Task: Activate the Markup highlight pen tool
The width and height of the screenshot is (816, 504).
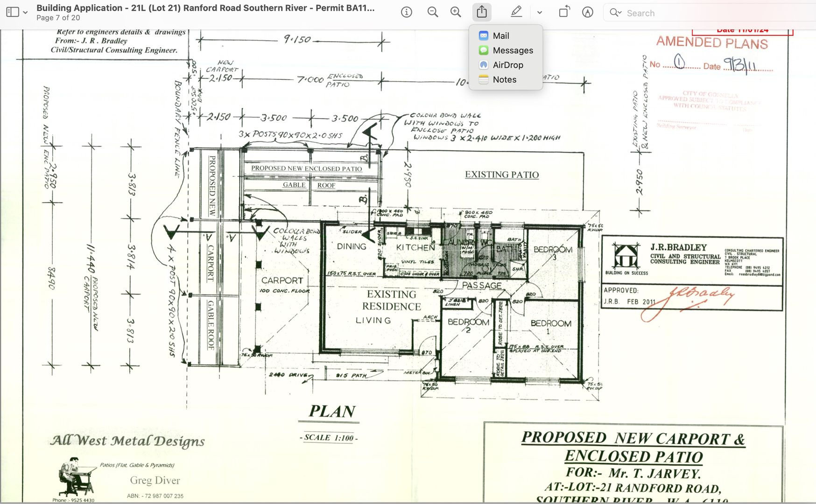Action: (x=516, y=13)
